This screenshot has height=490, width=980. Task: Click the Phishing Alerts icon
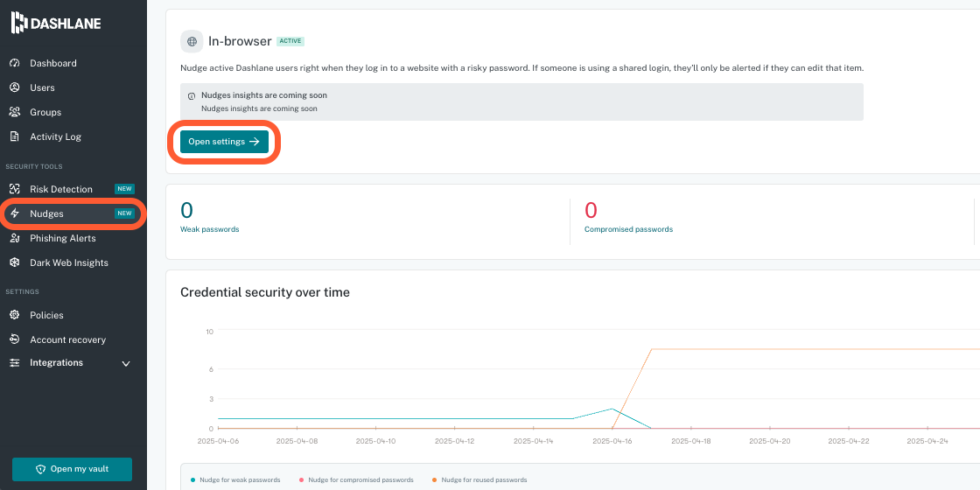click(x=14, y=238)
